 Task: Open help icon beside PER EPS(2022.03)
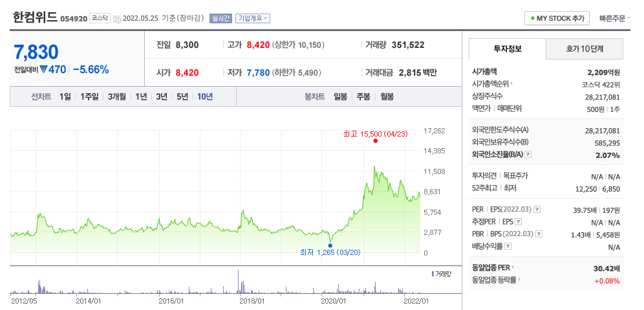[537, 210]
